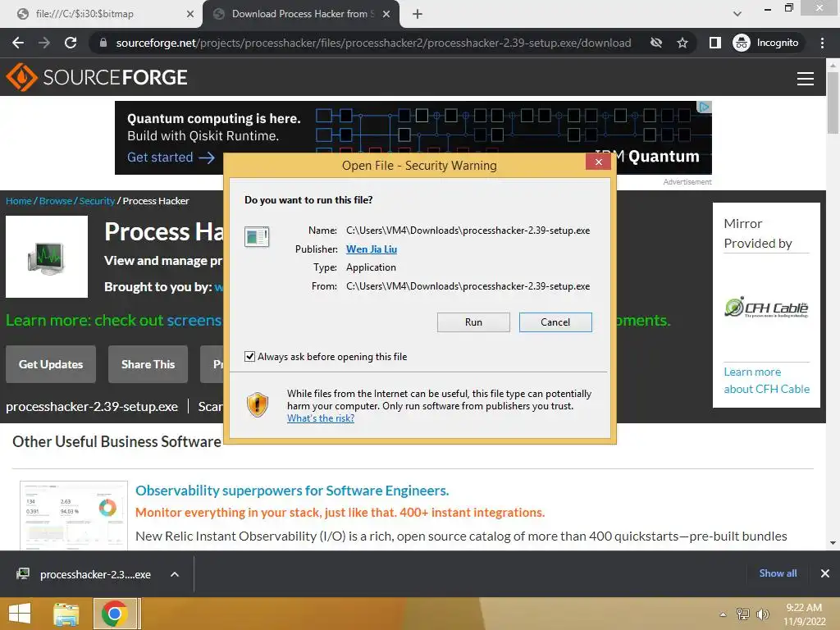This screenshot has width=840, height=630.
Task: Click the scrollbar down arrow
Action: [833, 543]
